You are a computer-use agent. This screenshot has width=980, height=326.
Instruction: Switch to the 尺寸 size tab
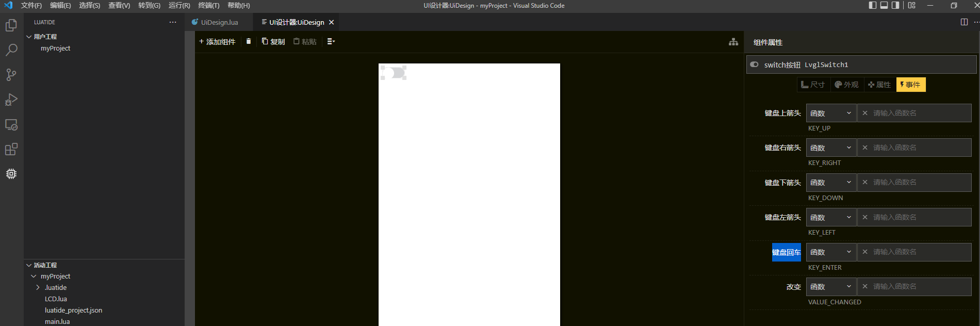pyautogui.click(x=813, y=85)
